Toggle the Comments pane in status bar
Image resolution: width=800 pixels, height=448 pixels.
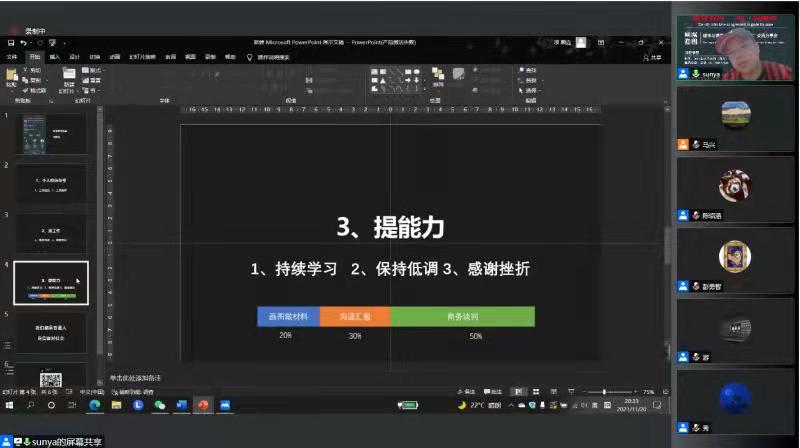(492, 391)
